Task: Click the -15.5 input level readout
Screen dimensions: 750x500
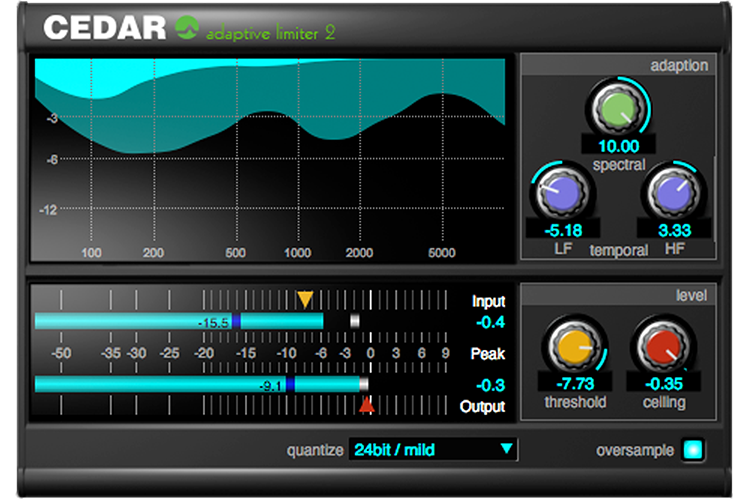Action: pyautogui.click(x=214, y=323)
